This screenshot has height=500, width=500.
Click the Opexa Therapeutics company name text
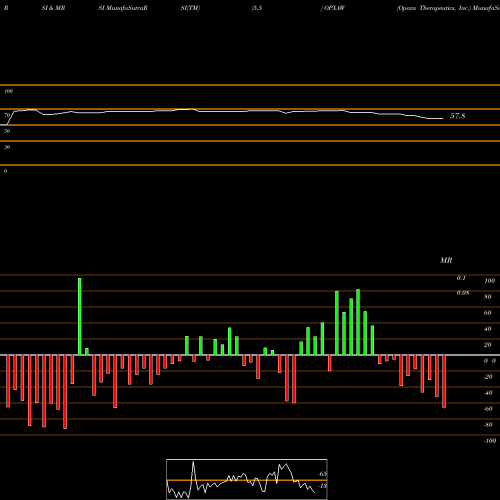pos(433,8)
